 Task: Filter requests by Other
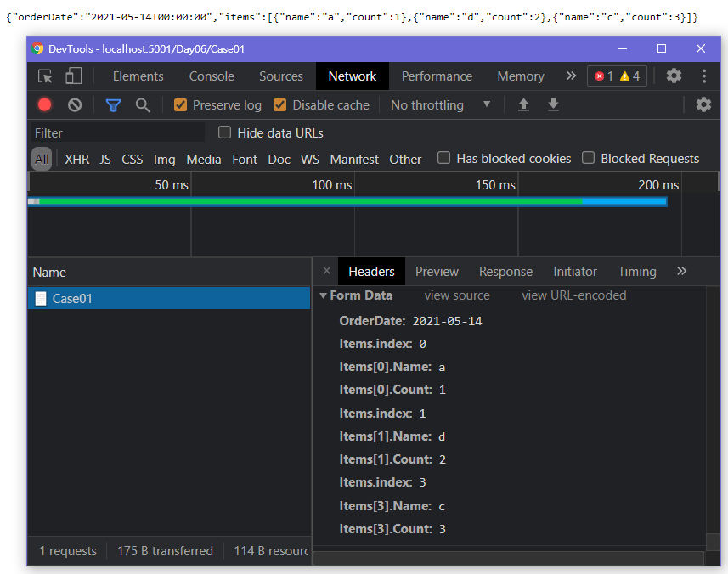click(x=405, y=159)
